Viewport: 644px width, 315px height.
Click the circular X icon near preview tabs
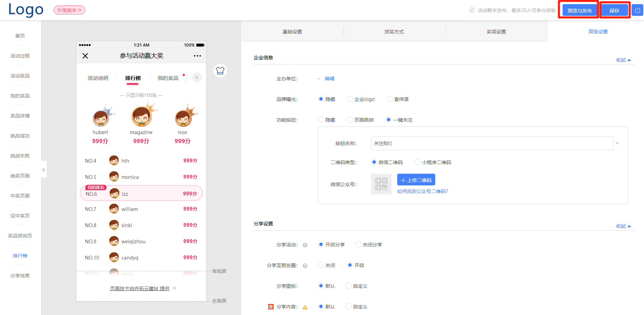[197, 77]
